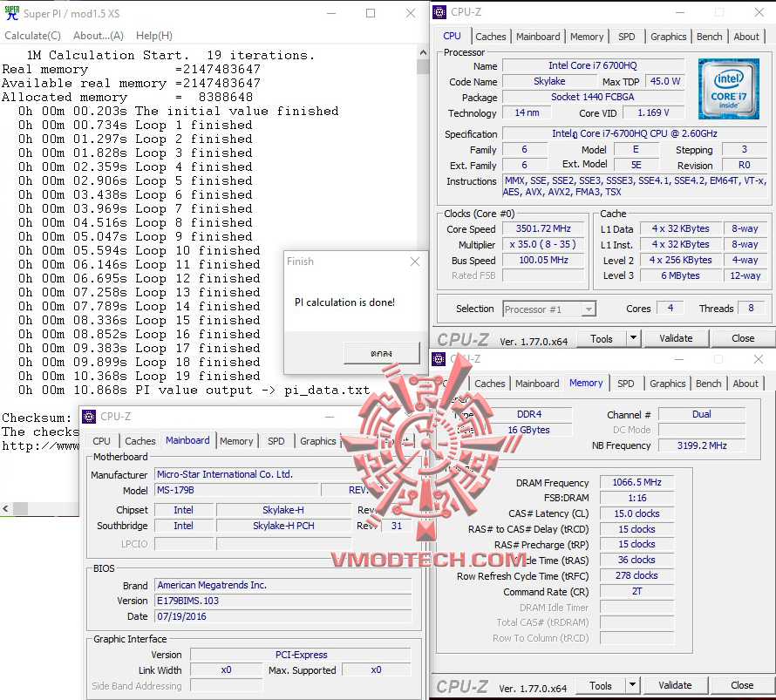
Task: Click the BIOS version E179BIMS.103 field
Action: (283, 601)
